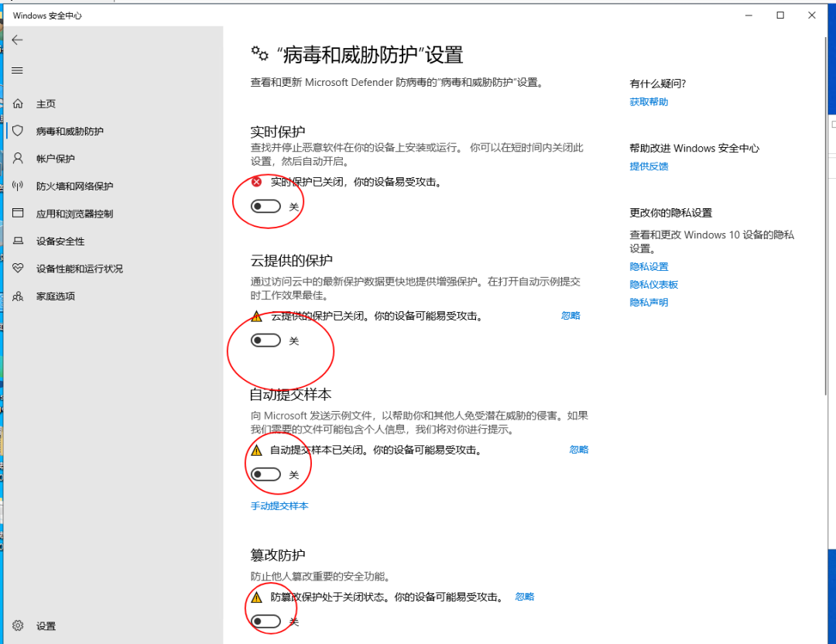Open the 获取帮助 link
Image resolution: width=836 pixels, height=644 pixels.
(649, 101)
